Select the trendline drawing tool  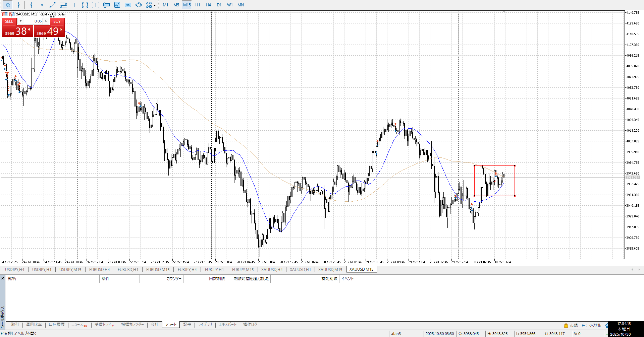pyautogui.click(x=53, y=5)
